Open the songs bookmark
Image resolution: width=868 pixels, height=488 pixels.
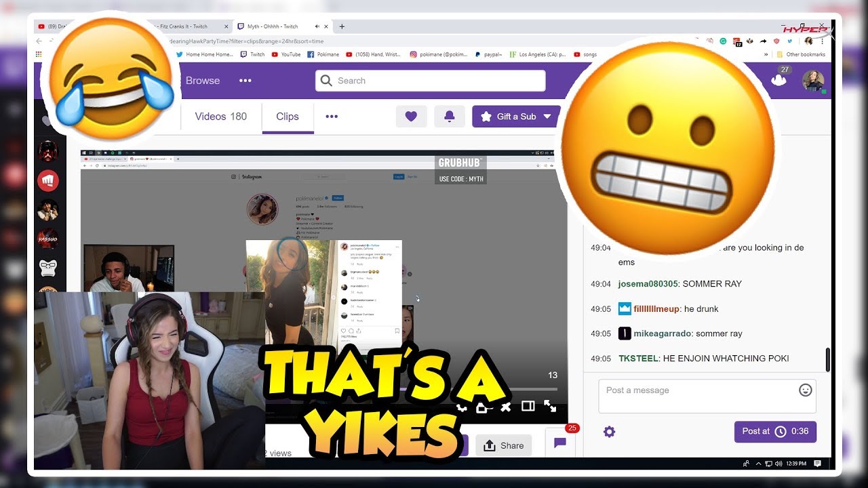click(585, 54)
